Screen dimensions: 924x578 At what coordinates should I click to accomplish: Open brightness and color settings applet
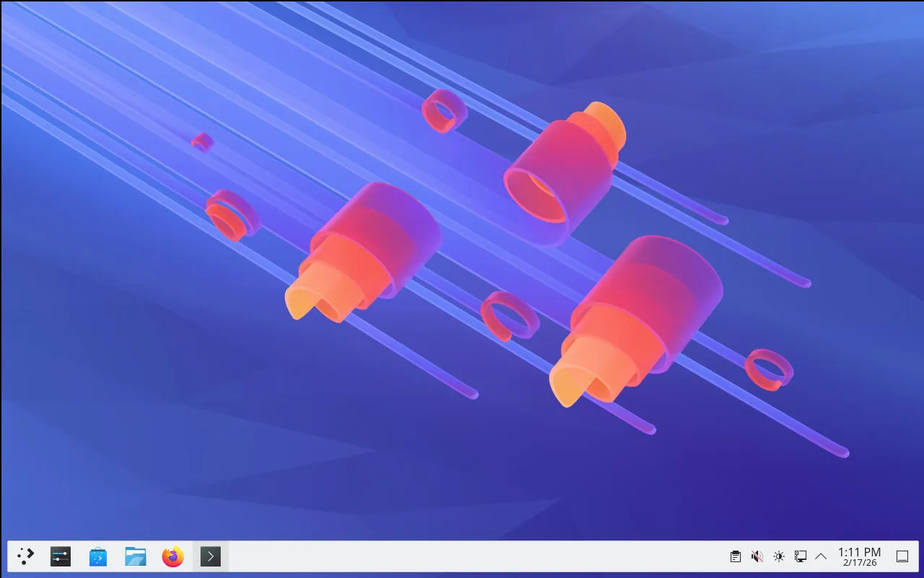coord(778,556)
